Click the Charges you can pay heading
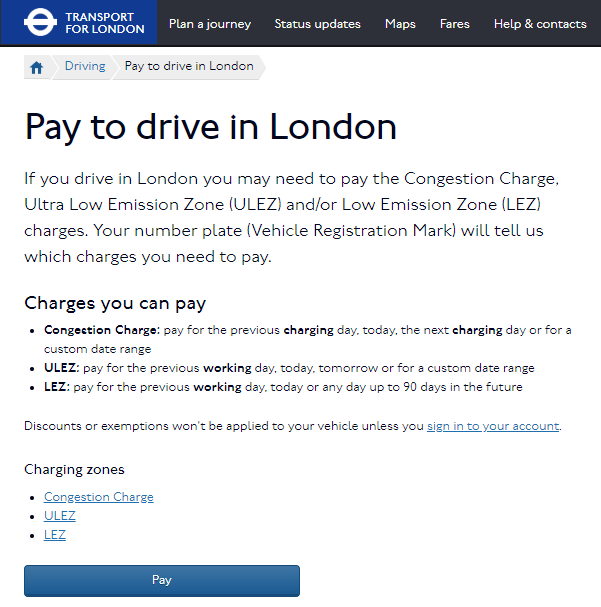The image size is (601, 607). point(115,304)
